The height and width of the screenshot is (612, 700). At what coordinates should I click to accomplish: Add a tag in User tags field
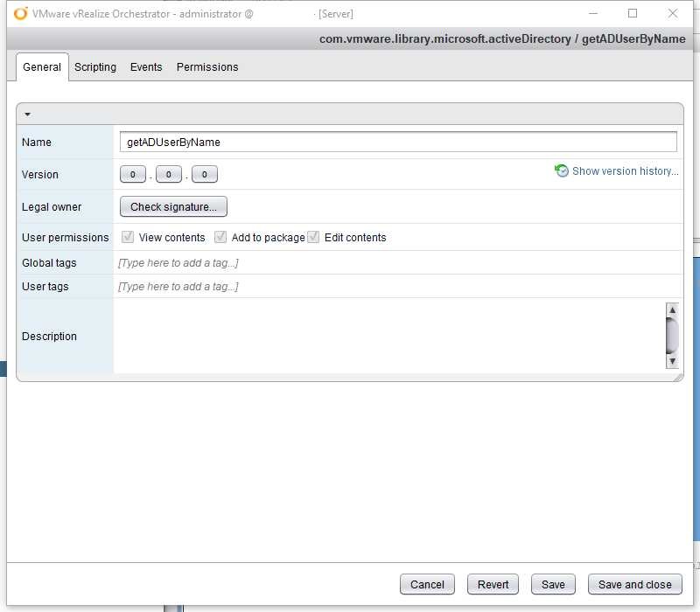[398, 287]
